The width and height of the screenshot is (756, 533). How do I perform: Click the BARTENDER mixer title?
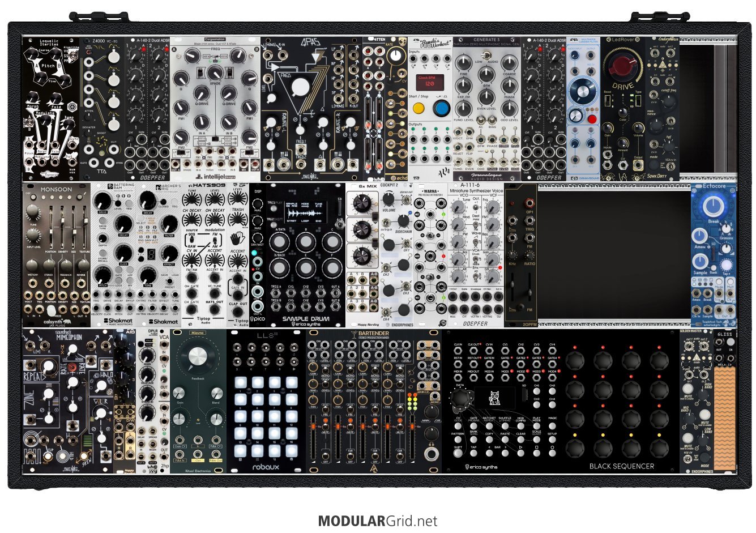(375, 334)
